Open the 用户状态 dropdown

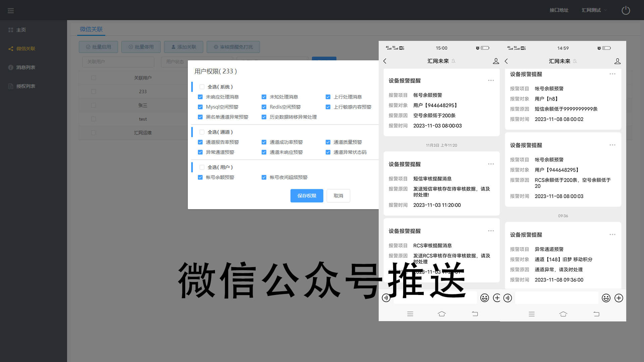(x=174, y=62)
